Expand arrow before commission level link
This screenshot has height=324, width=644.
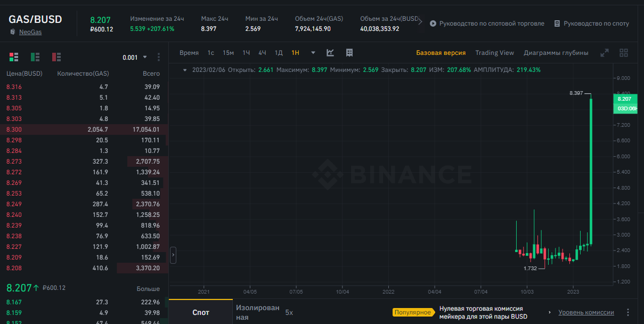pyautogui.click(x=550, y=312)
